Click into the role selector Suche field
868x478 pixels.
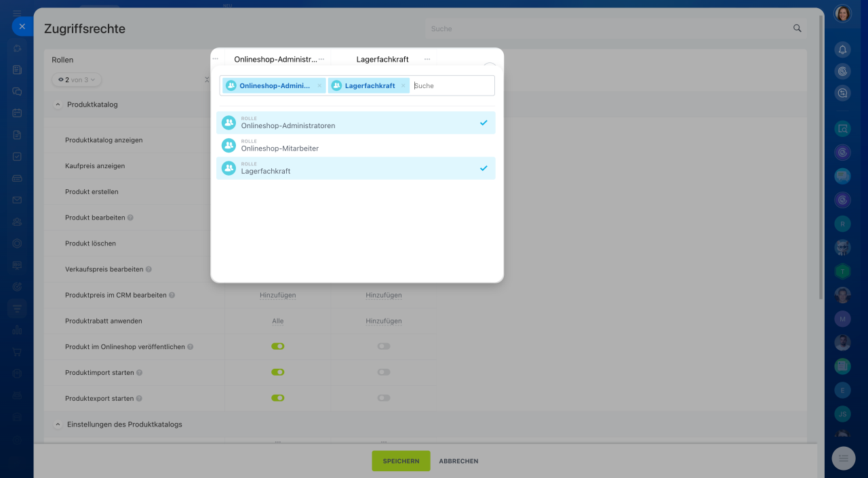coord(452,85)
